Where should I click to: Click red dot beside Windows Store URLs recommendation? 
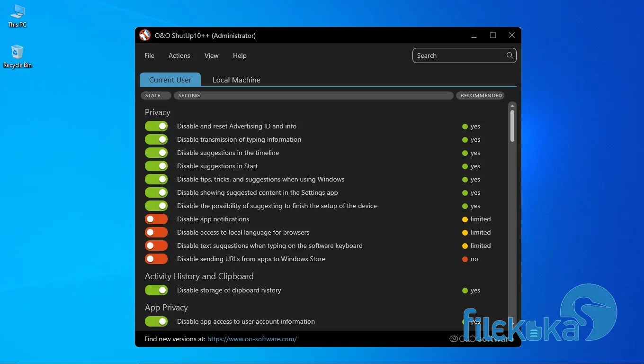tap(465, 259)
